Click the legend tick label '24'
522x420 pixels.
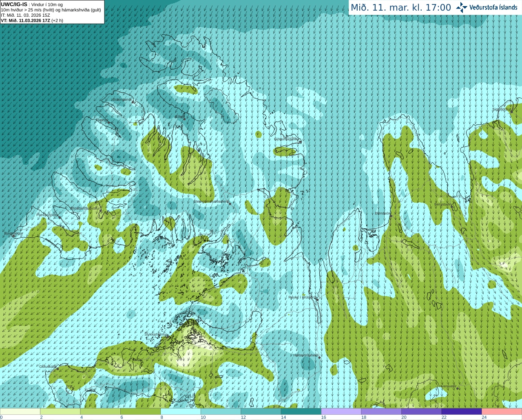[484, 417]
